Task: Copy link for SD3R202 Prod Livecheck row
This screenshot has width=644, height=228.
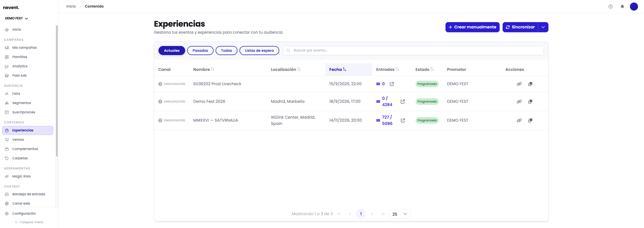Action: pyautogui.click(x=519, y=84)
